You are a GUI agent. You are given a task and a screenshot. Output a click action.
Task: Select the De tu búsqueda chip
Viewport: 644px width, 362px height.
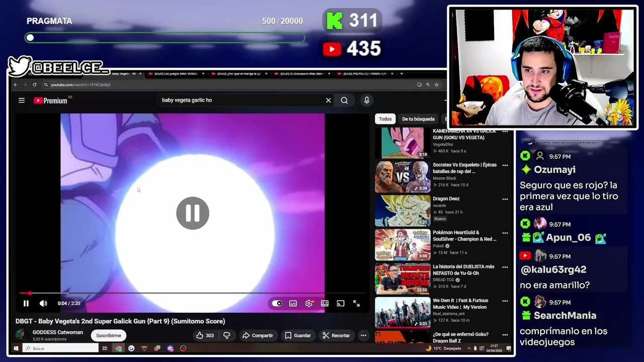(x=418, y=119)
